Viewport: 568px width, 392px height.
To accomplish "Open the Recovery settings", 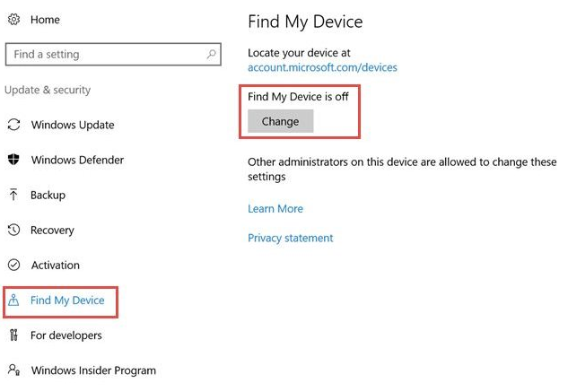I will 52,230.
